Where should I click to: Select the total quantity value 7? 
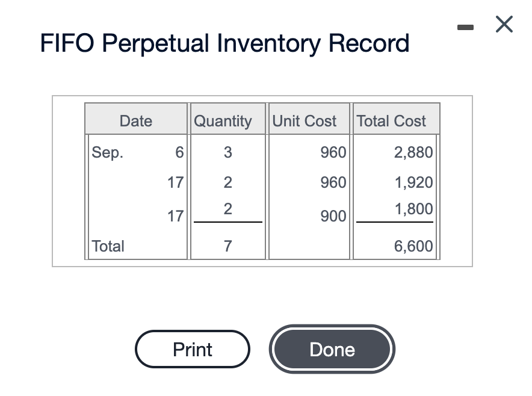pos(227,246)
